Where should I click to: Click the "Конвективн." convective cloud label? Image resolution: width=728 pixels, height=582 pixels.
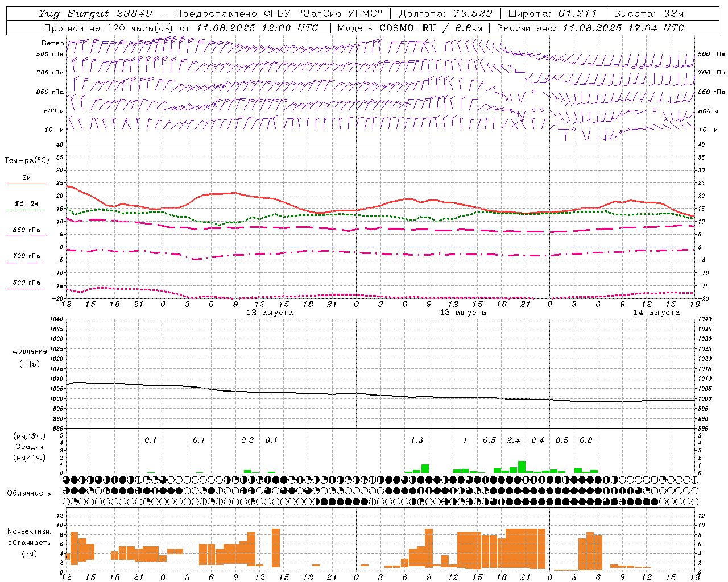30,531
